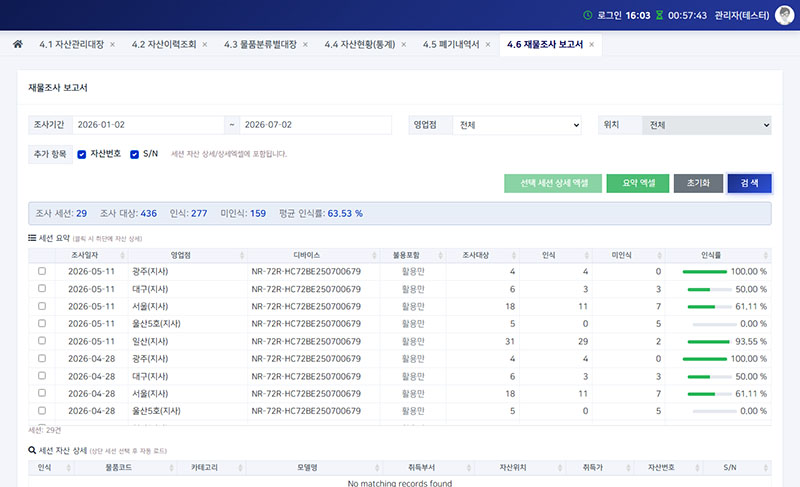800x487 pixels.
Task: Open the 위치 dropdown
Action: click(706, 125)
